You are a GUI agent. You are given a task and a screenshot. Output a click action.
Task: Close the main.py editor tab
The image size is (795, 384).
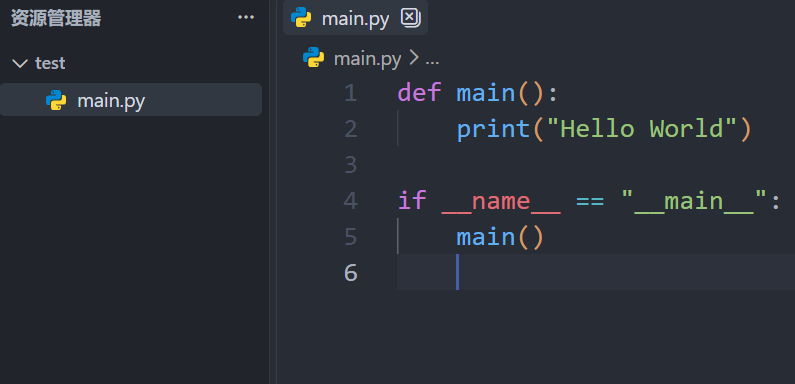pos(410,18)
